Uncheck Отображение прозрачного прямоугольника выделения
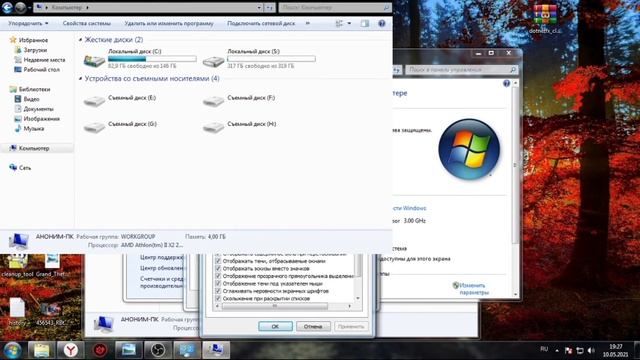 [x=218, y=276]
